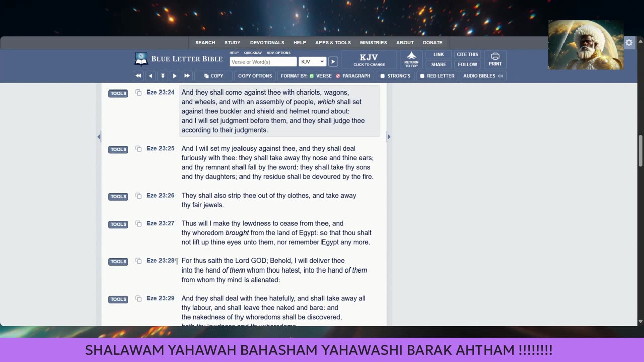Copy verse Eze 23:27 icon

138,224
